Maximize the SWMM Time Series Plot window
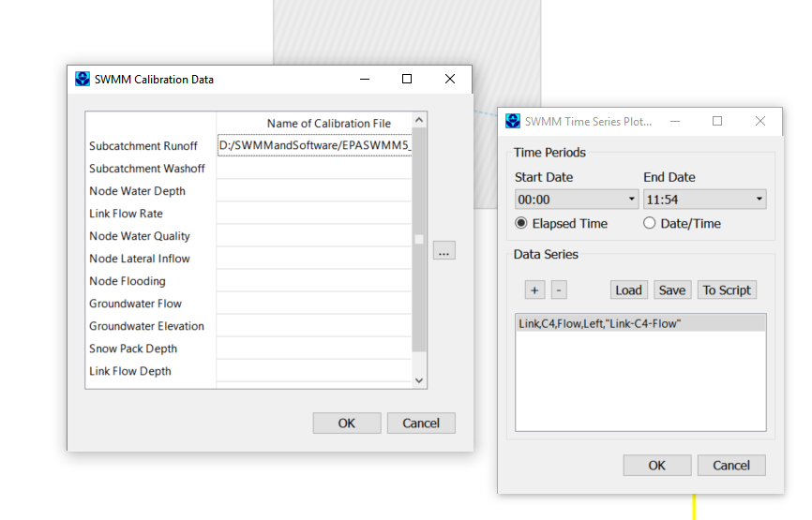The height and width of the screenshot is (520, 812). pos(717,121)
